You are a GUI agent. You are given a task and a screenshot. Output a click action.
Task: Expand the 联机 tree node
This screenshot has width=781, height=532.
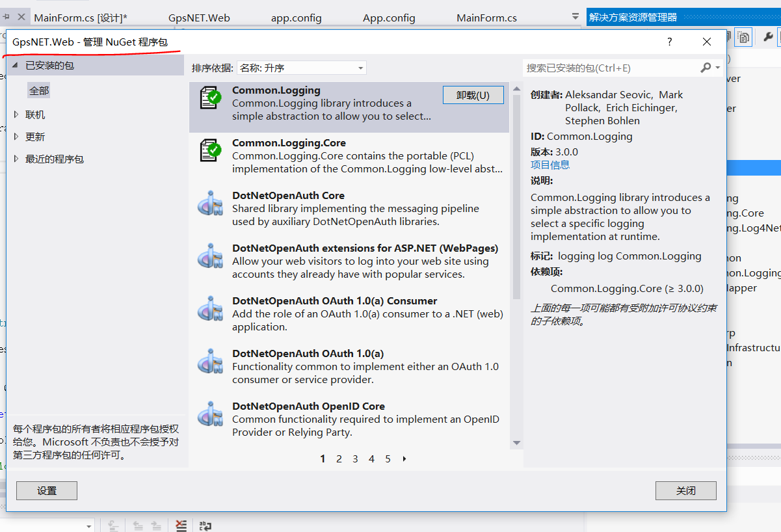tap(17, 114)
